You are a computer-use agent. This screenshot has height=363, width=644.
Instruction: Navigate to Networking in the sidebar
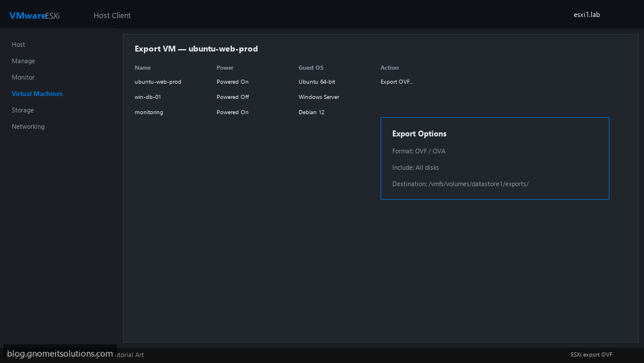28,126
